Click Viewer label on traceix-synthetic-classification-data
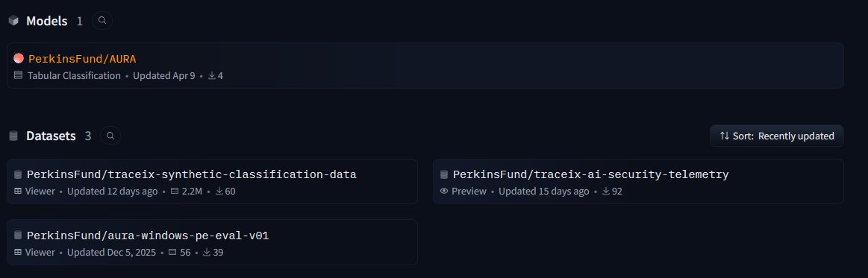This screenshot has width=868, height=278. point(40,192)
